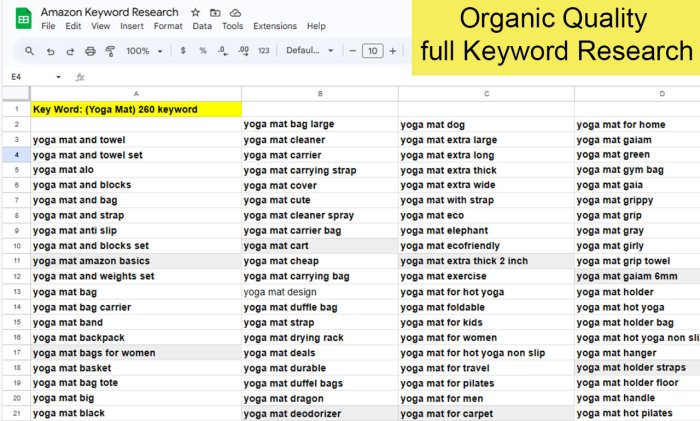Select cell 'yoga mat bag large'
The height and width of the screenshot is (421, 700).
coord(320,124)
